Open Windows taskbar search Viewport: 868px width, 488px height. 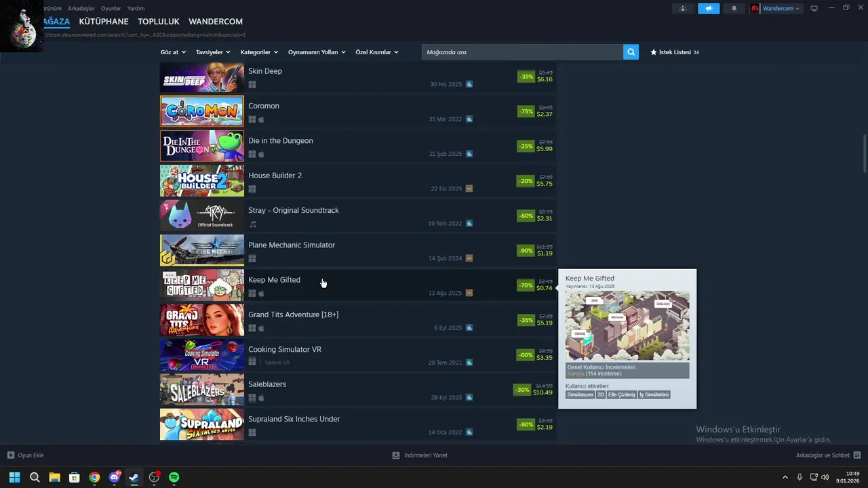click(35, 477)
